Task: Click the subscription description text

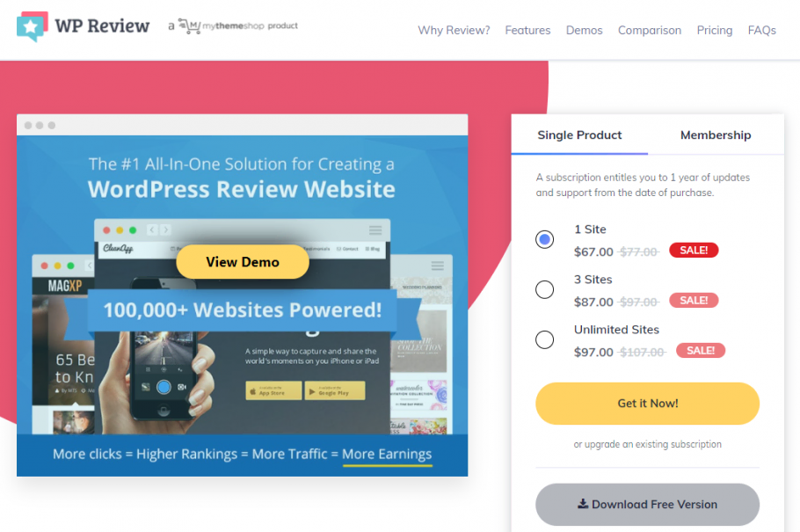Action: (x=643, y=185)
